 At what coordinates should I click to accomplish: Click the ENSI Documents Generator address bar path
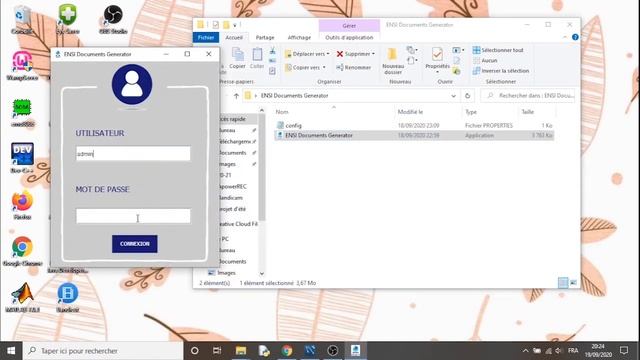(x=294, y=96)
